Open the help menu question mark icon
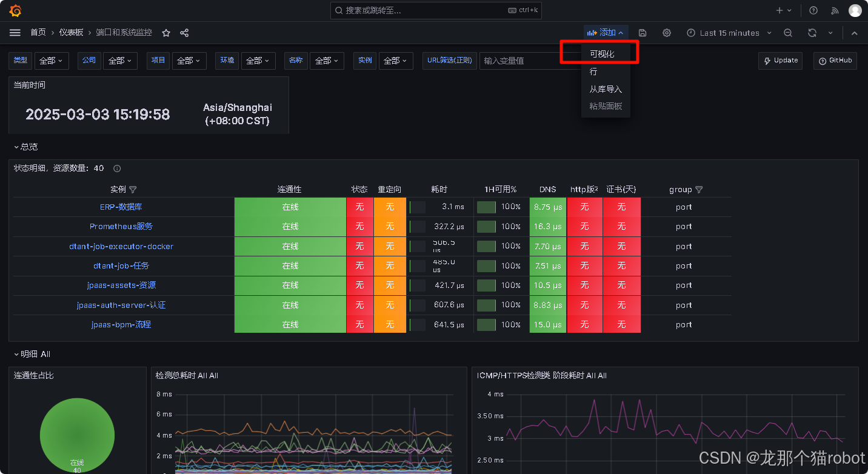 [813, 10]
